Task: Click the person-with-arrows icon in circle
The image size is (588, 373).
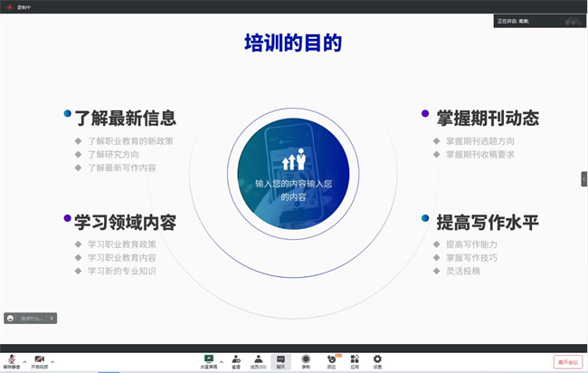Action: click(294, 159)
